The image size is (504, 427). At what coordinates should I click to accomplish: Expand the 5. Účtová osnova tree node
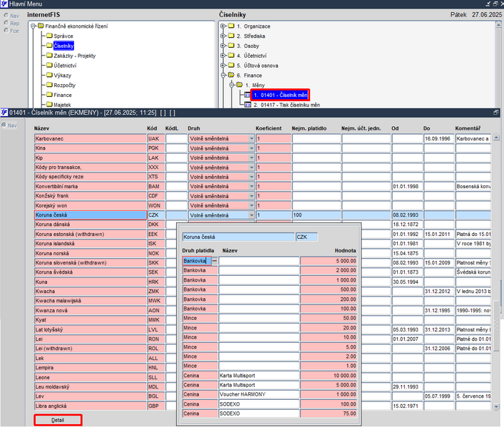pos(223,66)
